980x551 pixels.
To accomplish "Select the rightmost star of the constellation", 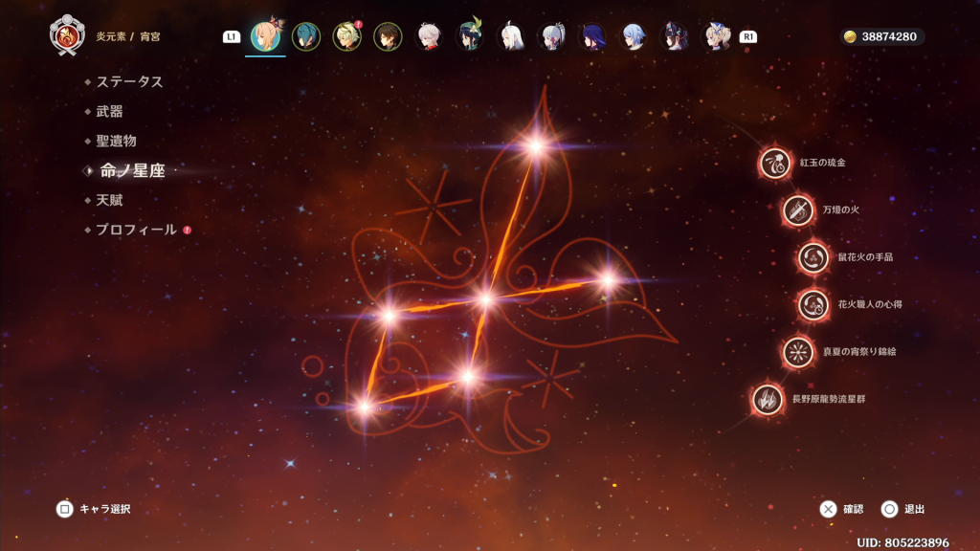I will [608, 280].
